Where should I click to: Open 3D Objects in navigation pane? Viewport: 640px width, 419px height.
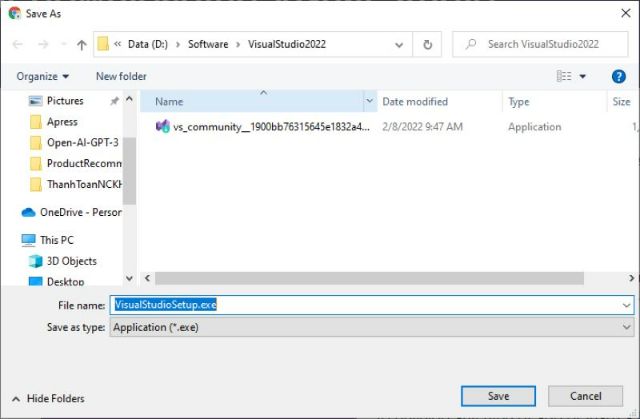[63, 261]
